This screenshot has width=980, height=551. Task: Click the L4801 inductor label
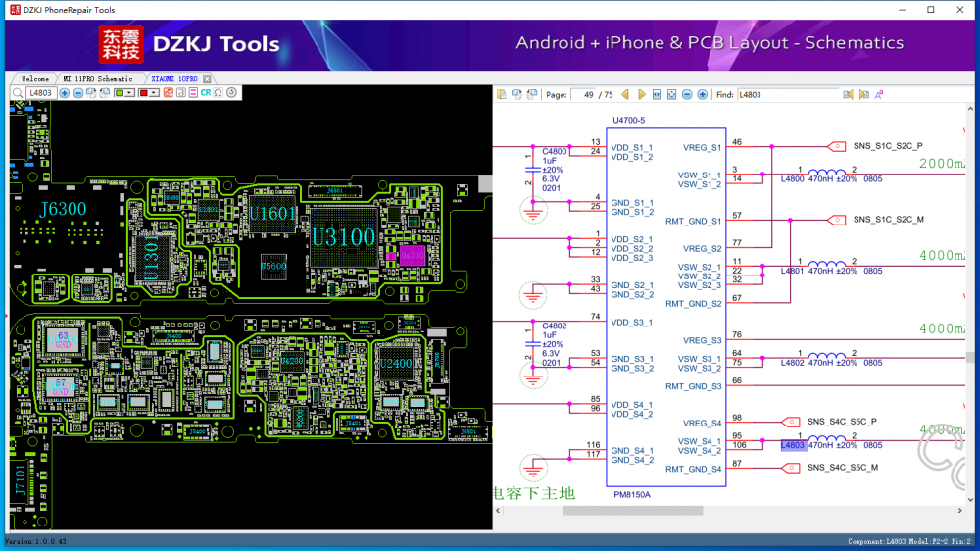[x=793, y=271]
